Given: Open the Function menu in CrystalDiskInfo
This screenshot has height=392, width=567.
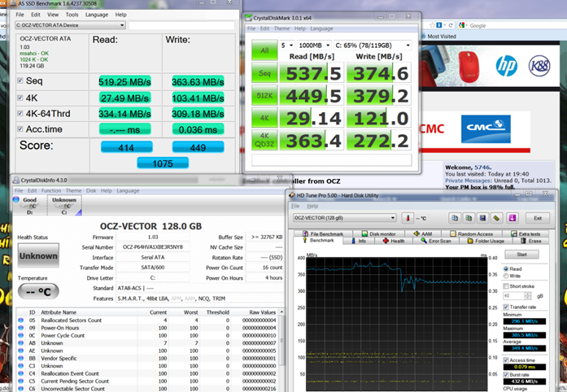Looking at the screenshot, I should click(51, 190).
